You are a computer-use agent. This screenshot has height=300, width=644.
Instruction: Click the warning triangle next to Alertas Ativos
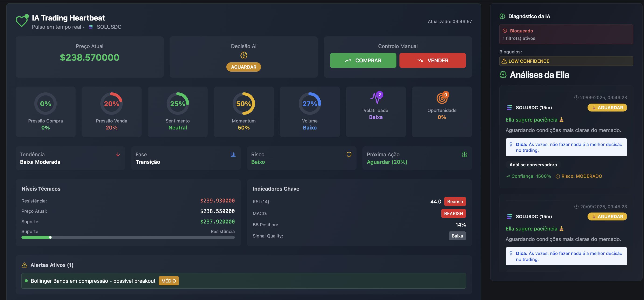click(24, 265)
